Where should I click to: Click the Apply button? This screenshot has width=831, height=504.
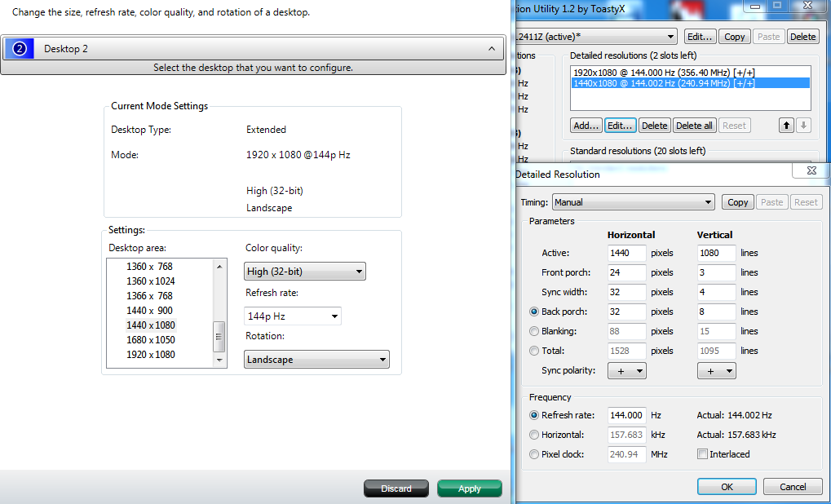click(x=469, y=489)
